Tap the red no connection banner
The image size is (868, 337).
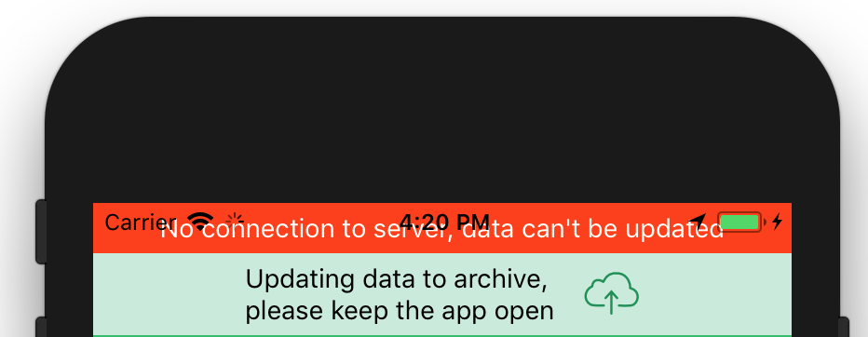tap(442, 228)
